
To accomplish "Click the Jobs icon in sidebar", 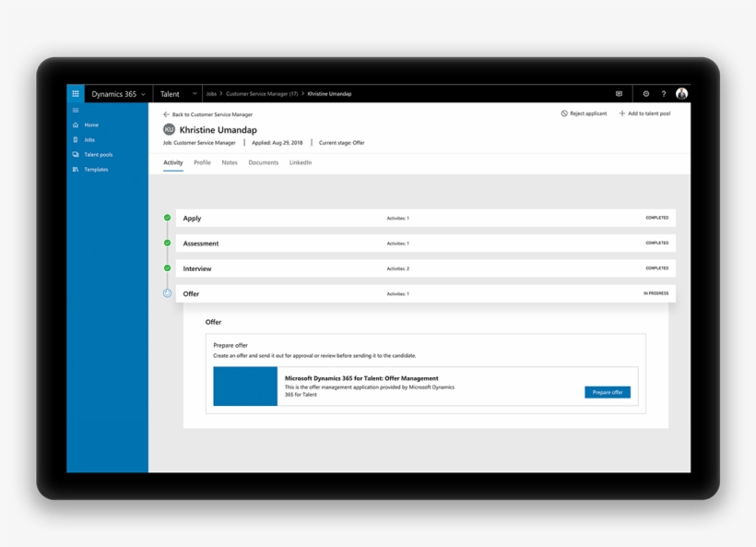I will (x=76, y=140).
